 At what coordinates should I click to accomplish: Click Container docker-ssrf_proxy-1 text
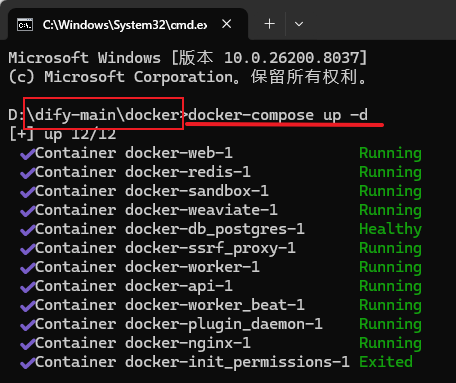(x=165, y=249)
